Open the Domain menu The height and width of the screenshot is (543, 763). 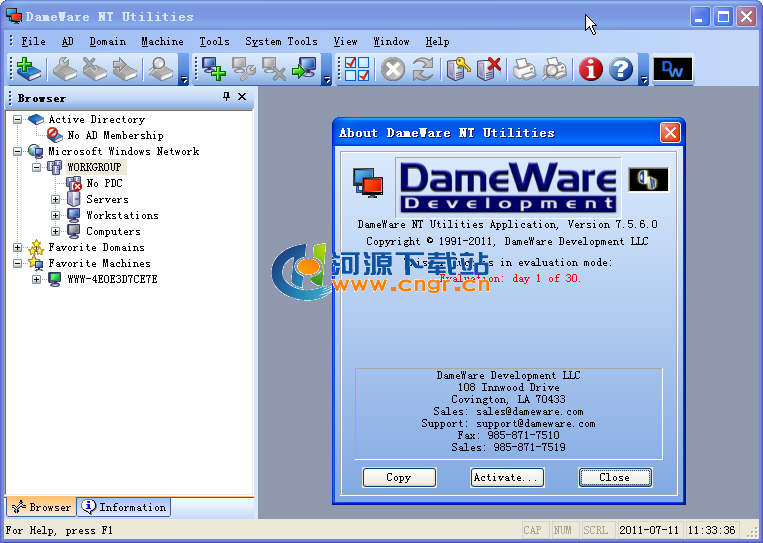click(108, 42)
